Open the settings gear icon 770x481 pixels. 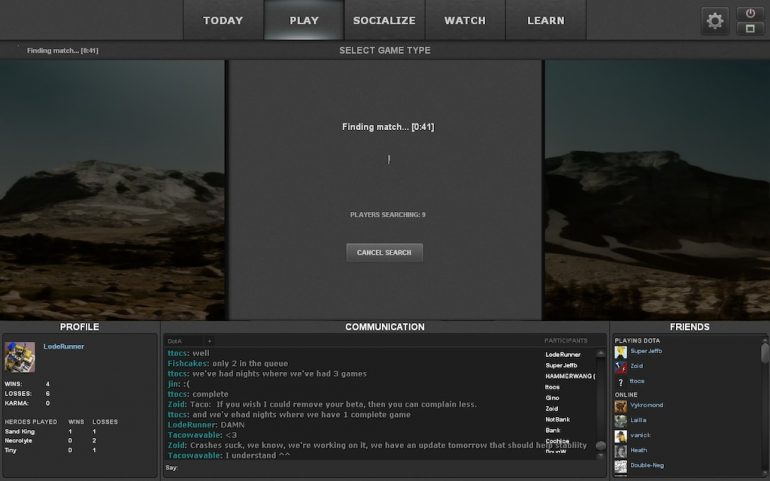pos(715,20)
